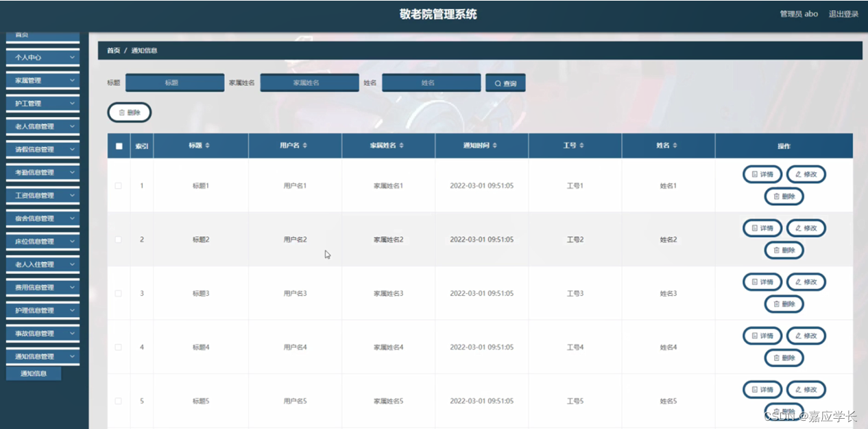Delete the 标题3 row with 删除
Screen dimensions: 868x429
(784, 304)
